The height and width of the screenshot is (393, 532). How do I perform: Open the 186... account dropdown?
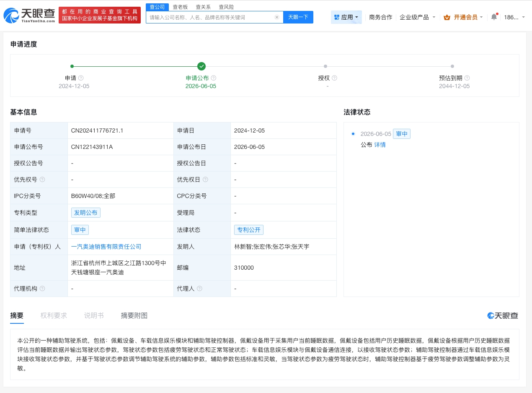click(x=514, y=17)
